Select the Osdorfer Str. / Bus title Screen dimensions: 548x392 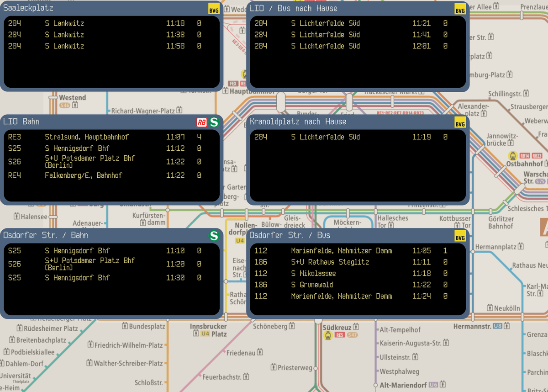[x=290, y=235]
